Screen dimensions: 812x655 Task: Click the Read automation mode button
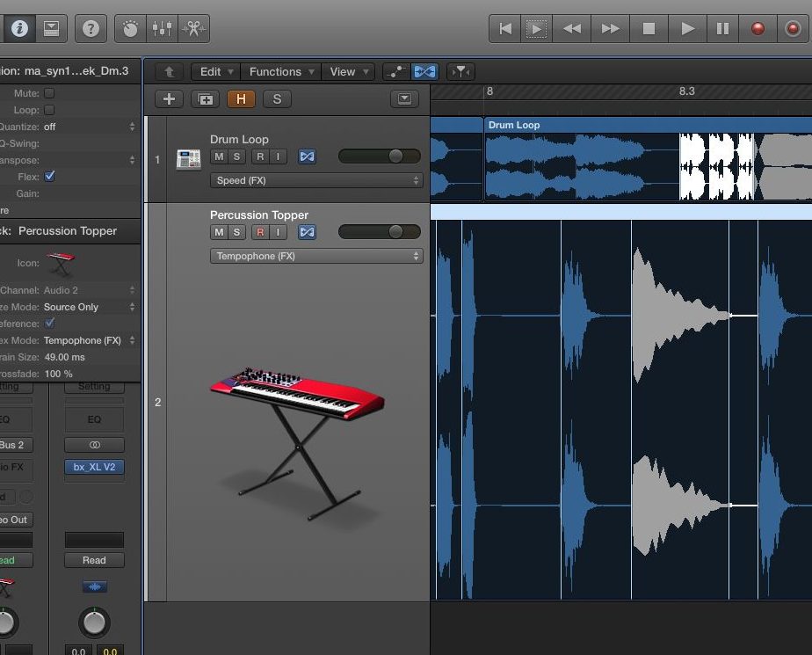pos(94,560)
